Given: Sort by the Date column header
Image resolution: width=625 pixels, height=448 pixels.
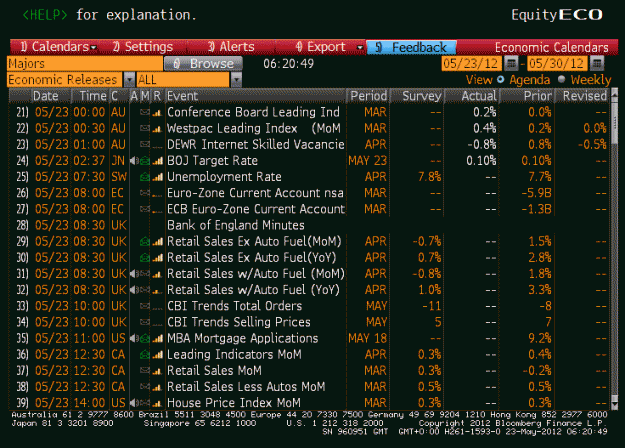Looking at the screenshot, I should click(x=45, y=96).
